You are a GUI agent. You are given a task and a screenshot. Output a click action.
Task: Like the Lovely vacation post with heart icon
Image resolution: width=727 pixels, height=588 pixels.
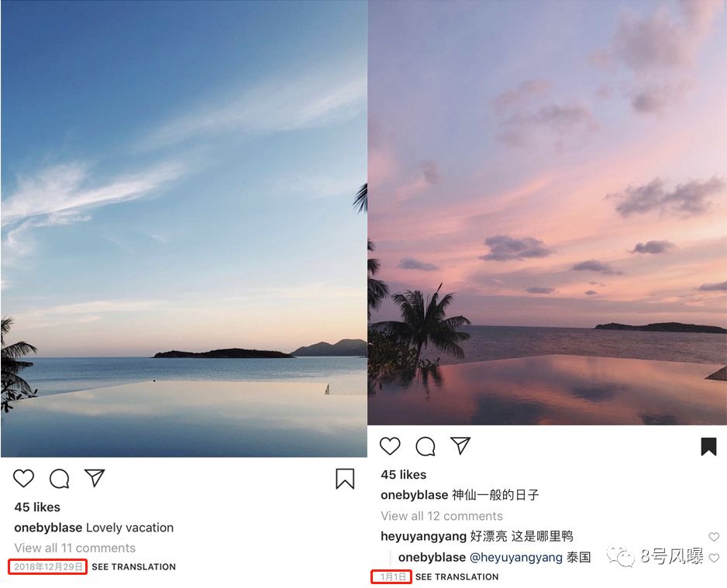24,478
